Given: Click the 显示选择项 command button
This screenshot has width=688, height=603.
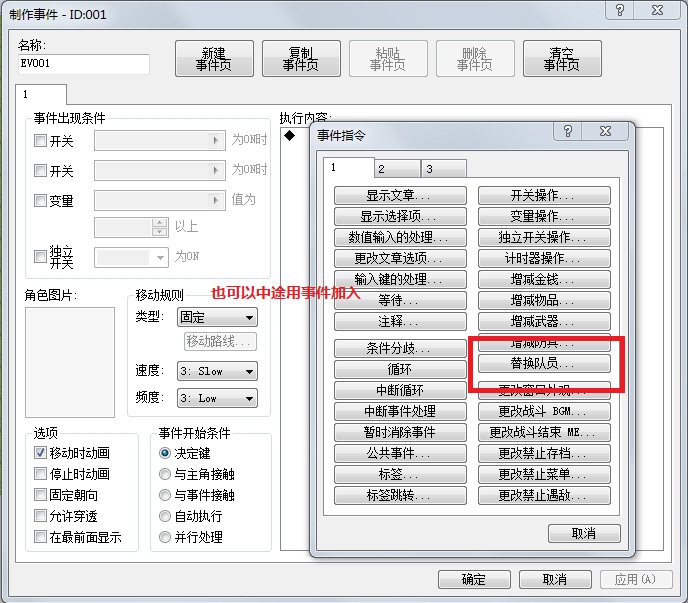Looking at the screenshot, I should [x=400, y=216].
